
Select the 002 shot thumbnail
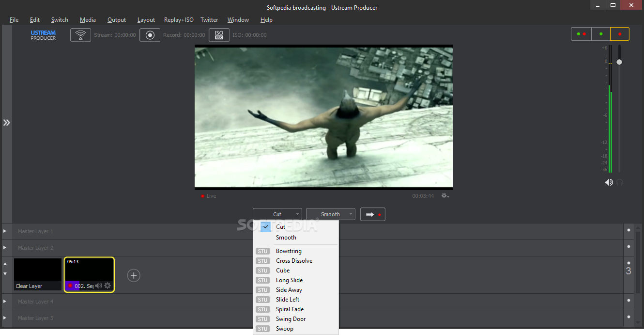(89, 274)
